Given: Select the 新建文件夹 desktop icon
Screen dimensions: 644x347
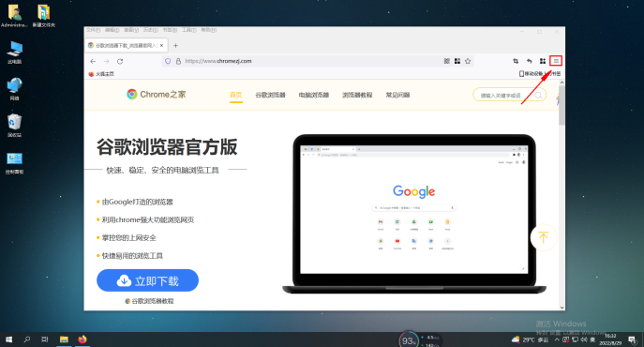Looking at the screenshot, I should pyautogui.click(x=44, y=16).
